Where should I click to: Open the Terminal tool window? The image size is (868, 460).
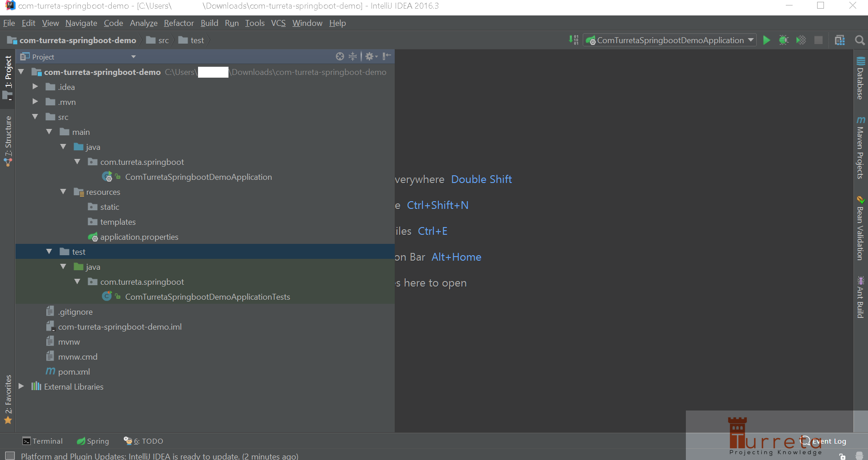point(43,441)
